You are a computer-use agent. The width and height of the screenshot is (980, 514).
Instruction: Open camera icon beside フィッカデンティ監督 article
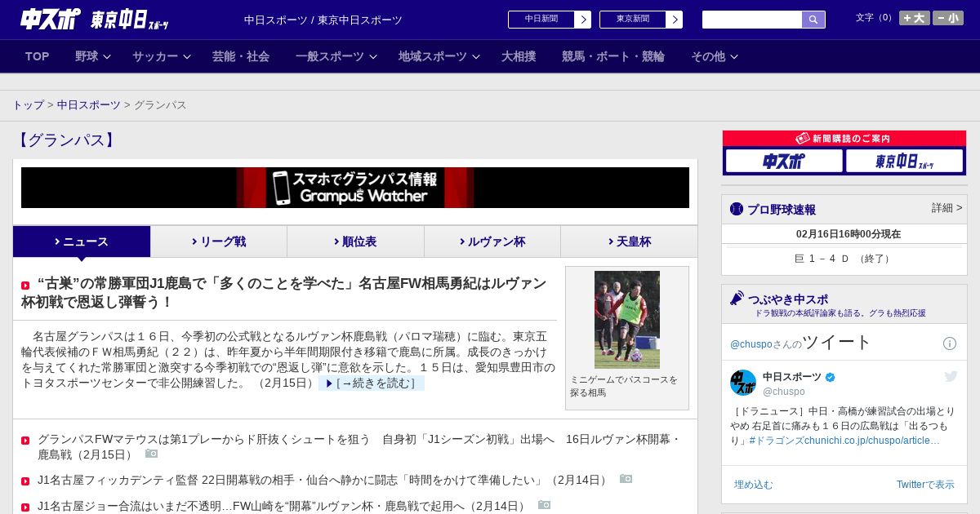[626, 479]
